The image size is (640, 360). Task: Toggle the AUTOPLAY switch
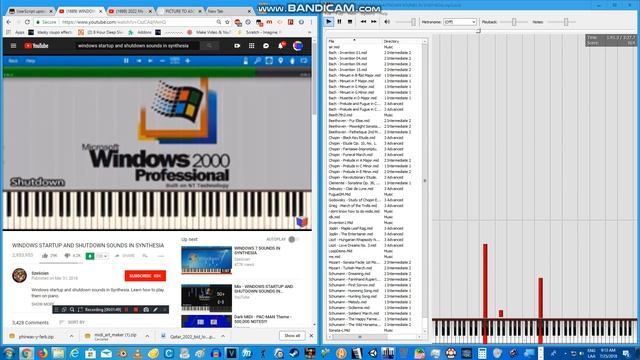pos(293,239)
